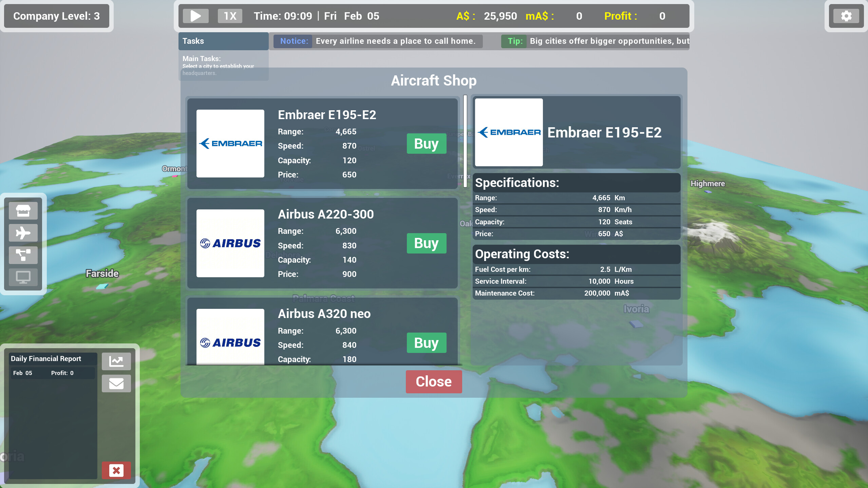
Task: Open the shop storefront icon in sidebar
Action: tap(23, 211)
